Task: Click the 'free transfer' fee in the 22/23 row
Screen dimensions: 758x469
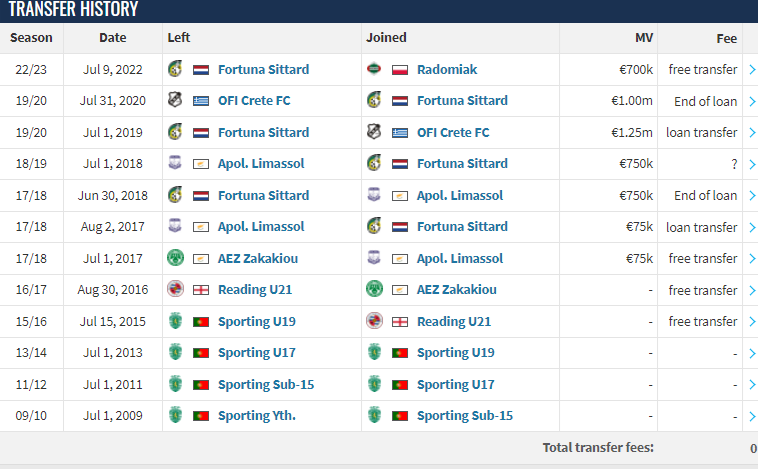Action: pos(703,70)
